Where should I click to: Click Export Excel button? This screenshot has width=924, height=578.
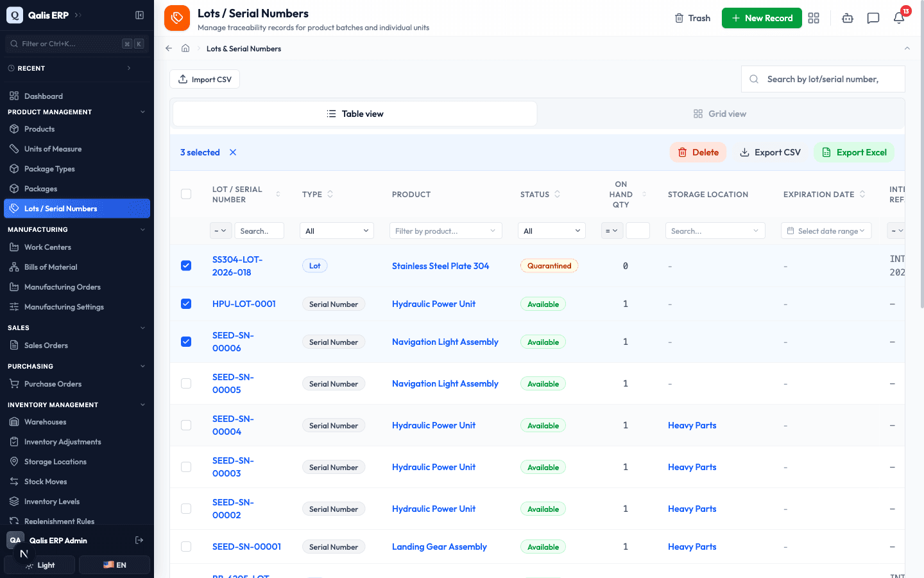point(854,152)
